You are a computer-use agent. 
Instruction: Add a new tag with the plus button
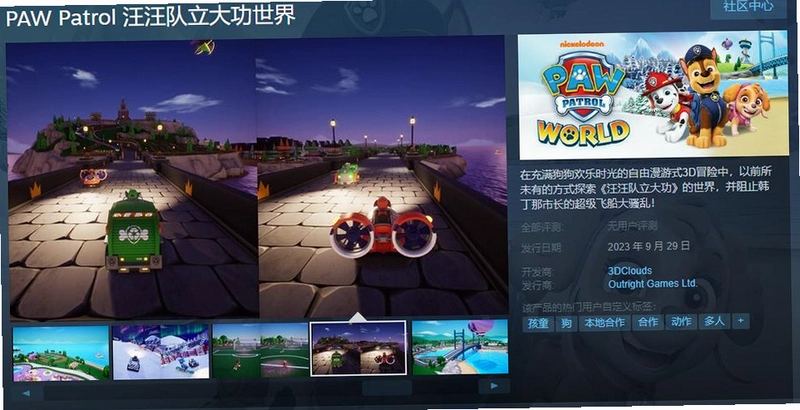tap(740, 321)
